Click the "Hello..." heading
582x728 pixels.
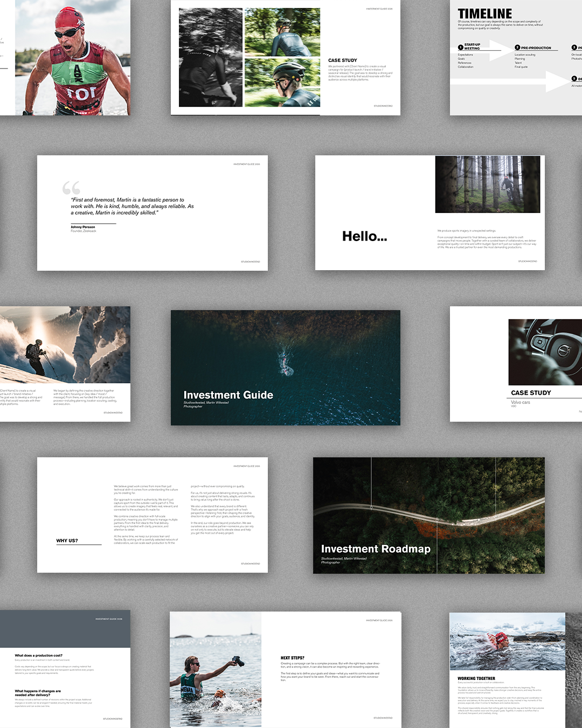click(365, 236)
